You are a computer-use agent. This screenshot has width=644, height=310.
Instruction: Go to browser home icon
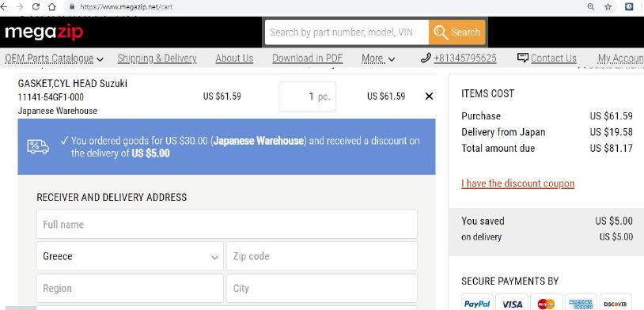pyautogui.click(x=51, y=6)
